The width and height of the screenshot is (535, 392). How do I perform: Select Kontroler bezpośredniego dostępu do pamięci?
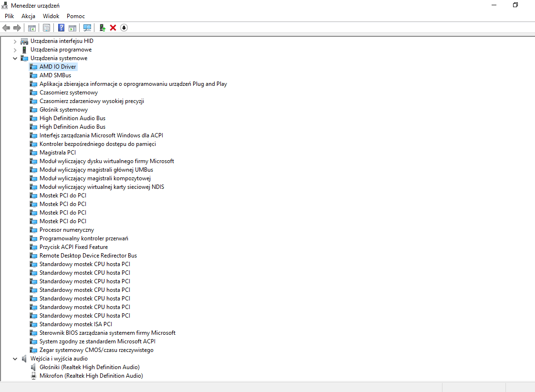click(x=98, y=144)
